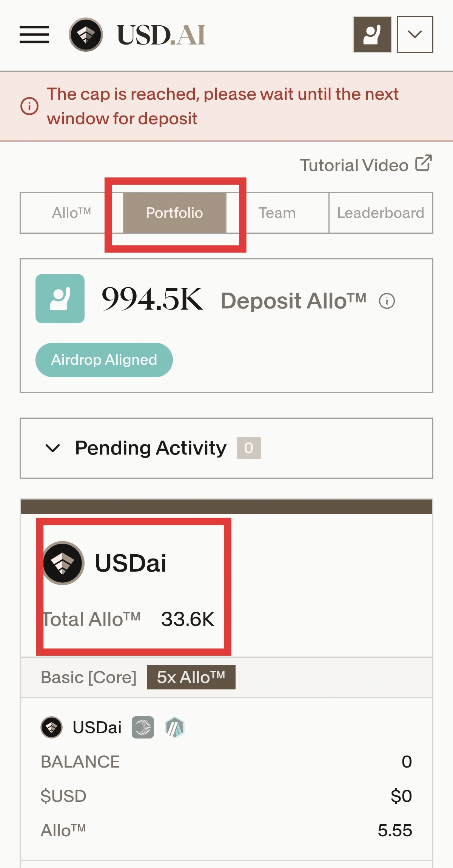The image size is (453, 868).
Task: Click the cap reached alert info icon
Action: point(29,106)
